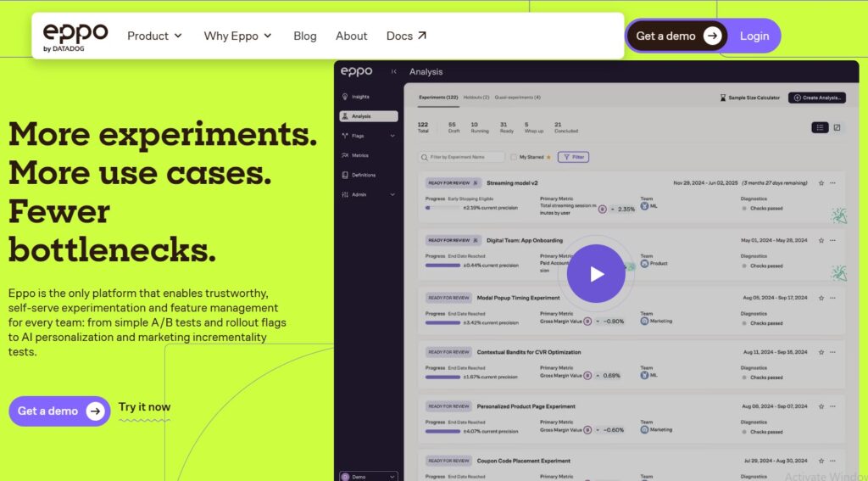Select the list view icon
Screen dimensions: 868x481
coord(820,127)
